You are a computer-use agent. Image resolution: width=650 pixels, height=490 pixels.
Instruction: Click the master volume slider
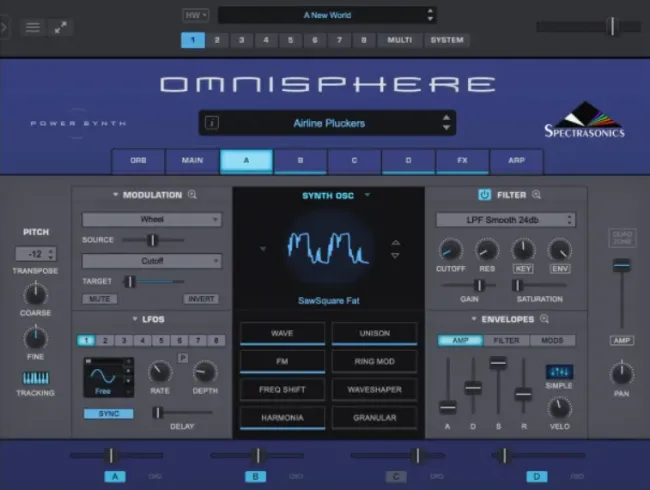pyautogui.click(x=589, y=27)
